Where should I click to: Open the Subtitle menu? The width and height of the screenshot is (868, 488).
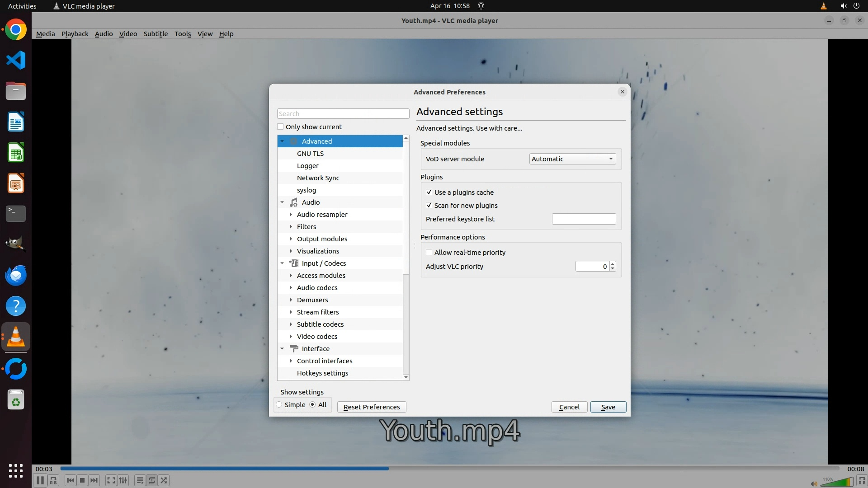(x=156, y=34)
